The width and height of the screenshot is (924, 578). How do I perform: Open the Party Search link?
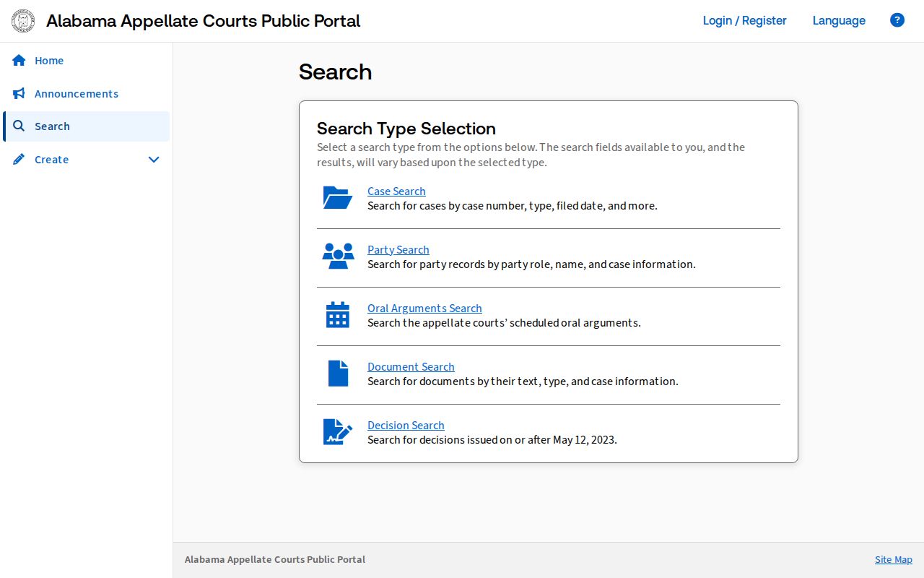point(398,250)
